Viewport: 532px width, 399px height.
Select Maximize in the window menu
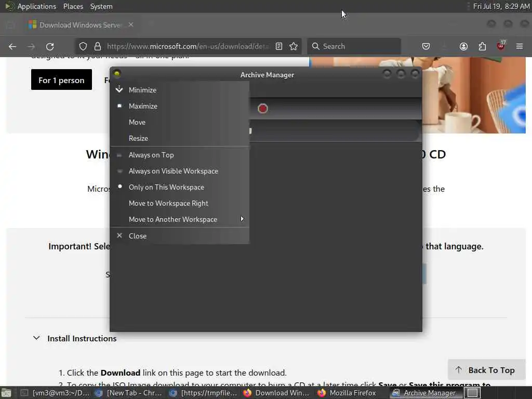pyautogui.click(x=180, y=106)
